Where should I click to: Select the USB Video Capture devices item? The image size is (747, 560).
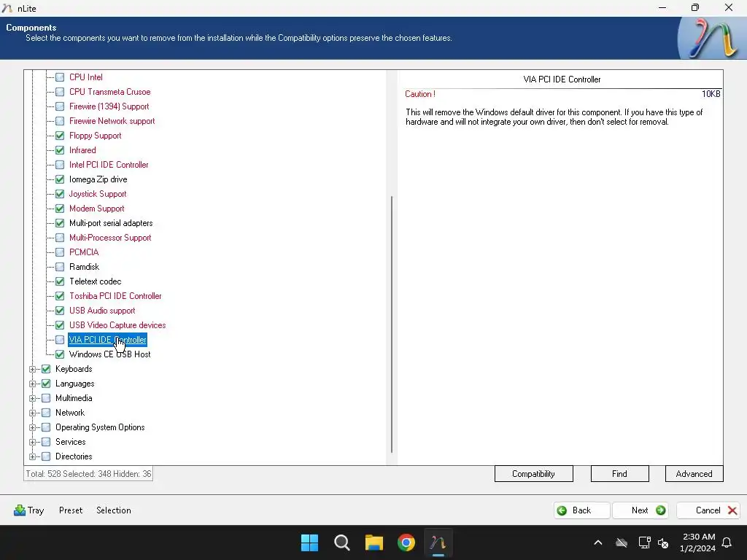117,325
